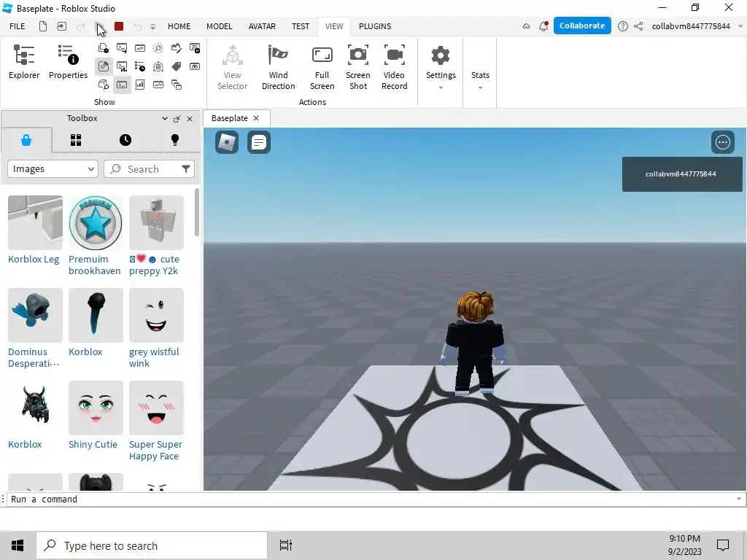This screenshot has width=747, height=560.
Task: Close the Baseplate tab
Action: point(256,118)
